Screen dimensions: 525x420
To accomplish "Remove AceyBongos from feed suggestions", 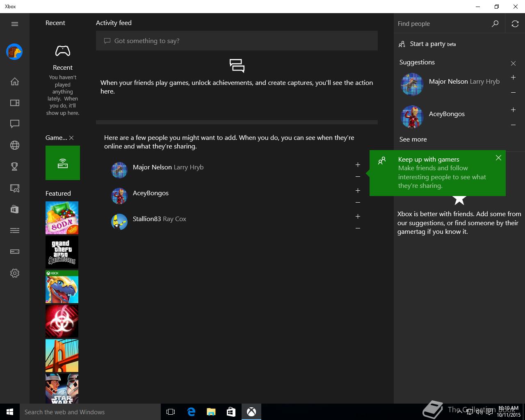I will coord(358,203).
